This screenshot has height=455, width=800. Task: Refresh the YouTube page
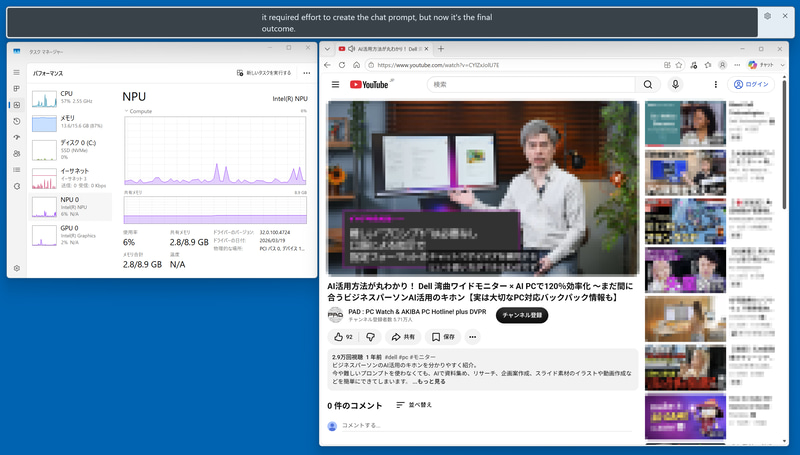[342, 65]
